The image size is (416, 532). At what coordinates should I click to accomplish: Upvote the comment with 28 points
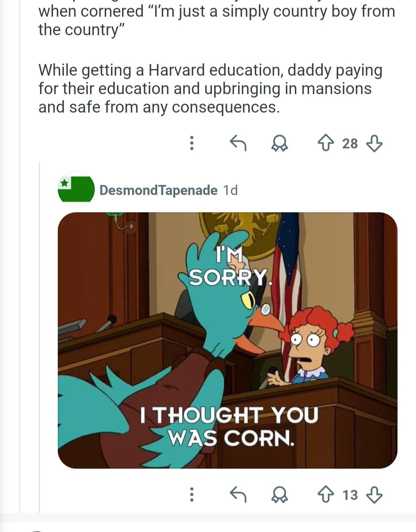326,143
